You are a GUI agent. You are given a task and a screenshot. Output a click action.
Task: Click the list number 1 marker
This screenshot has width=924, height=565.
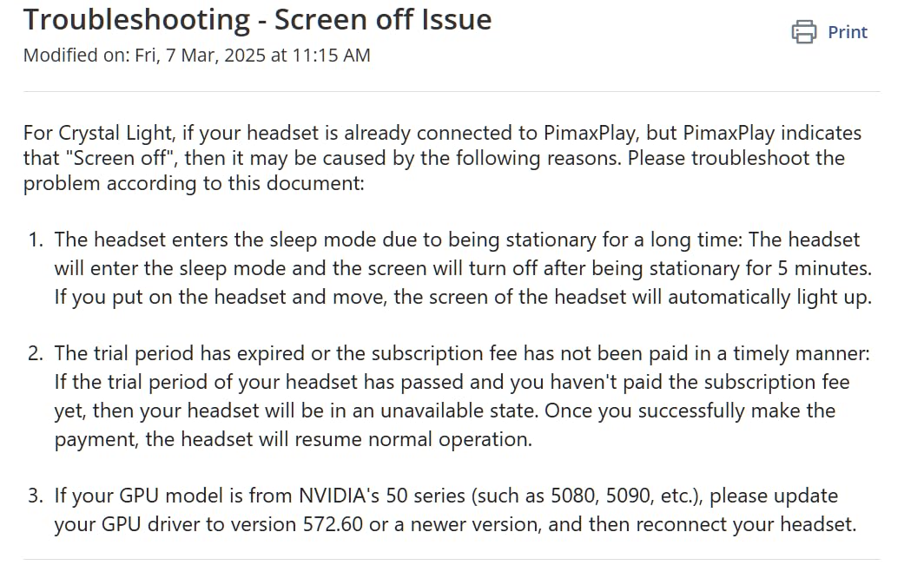pos(35,240)
